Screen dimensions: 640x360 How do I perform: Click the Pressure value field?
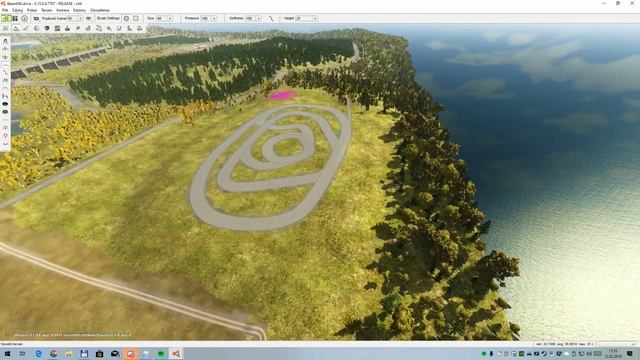(206, 18)
